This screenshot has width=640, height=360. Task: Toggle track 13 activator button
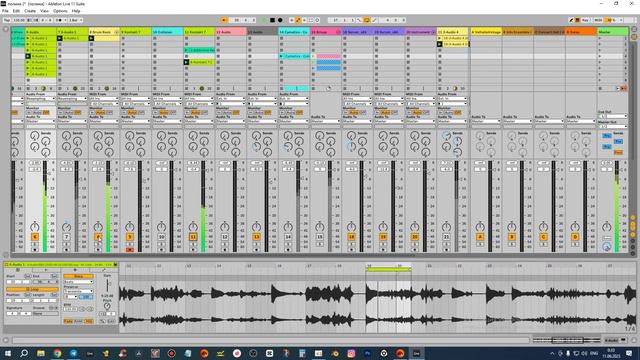(256, 237)
